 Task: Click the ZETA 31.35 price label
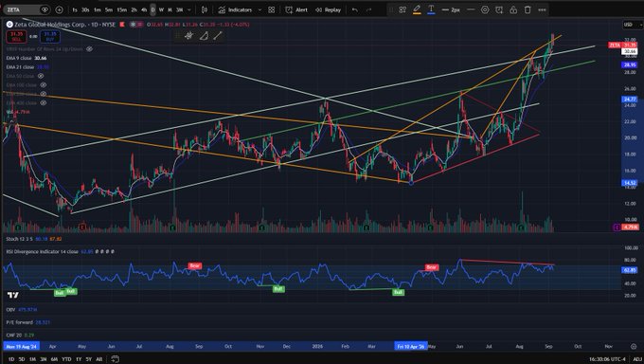coord(622,45)
